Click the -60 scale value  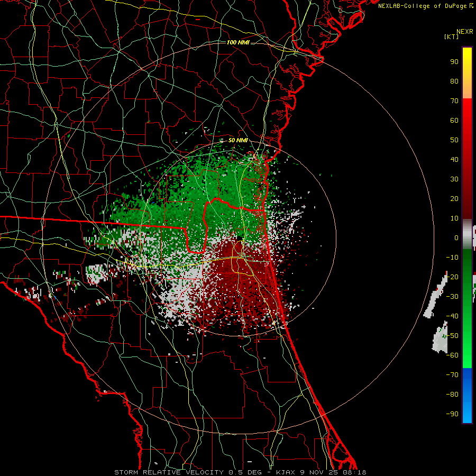[x=452, y=355]
